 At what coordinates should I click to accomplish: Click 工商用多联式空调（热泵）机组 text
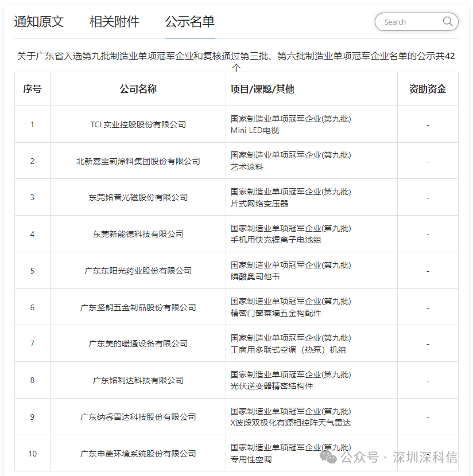[x=288, y=350]
